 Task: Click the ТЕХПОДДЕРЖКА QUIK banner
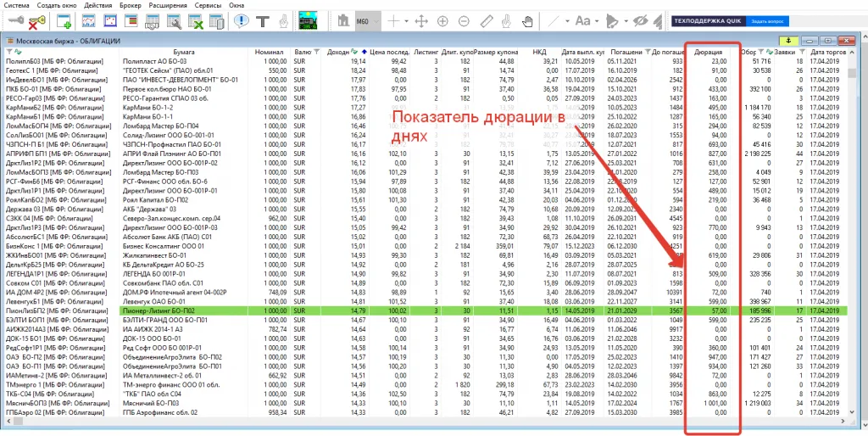tap(708, 21)
